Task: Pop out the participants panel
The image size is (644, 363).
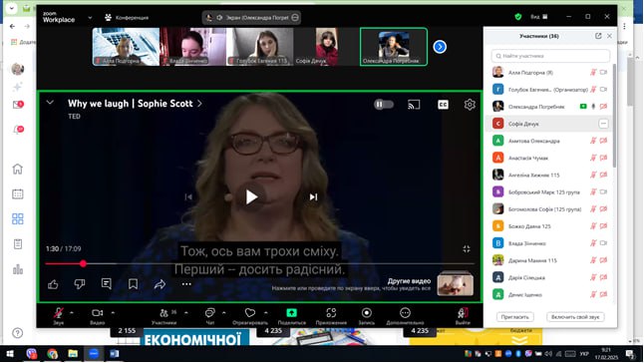Action: [598, 36]
